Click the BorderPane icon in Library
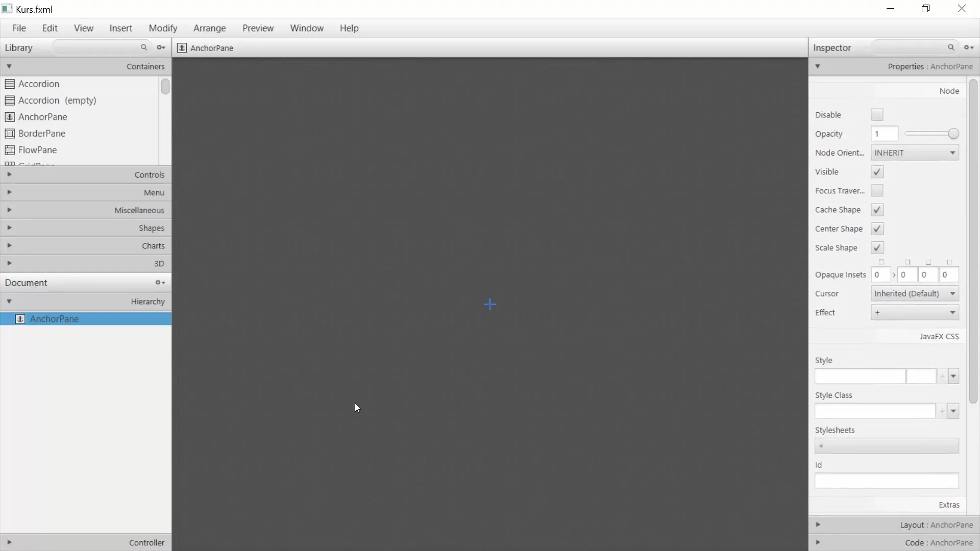 (x=10, y=134)
